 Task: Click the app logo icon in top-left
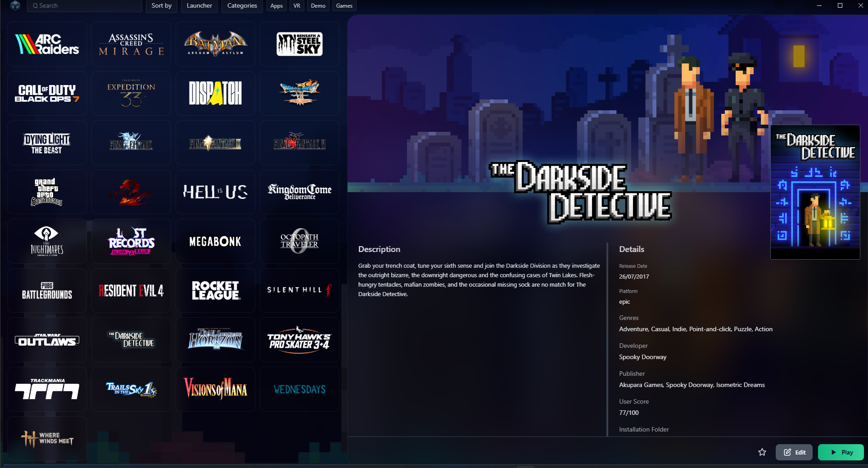coord(15,6)
